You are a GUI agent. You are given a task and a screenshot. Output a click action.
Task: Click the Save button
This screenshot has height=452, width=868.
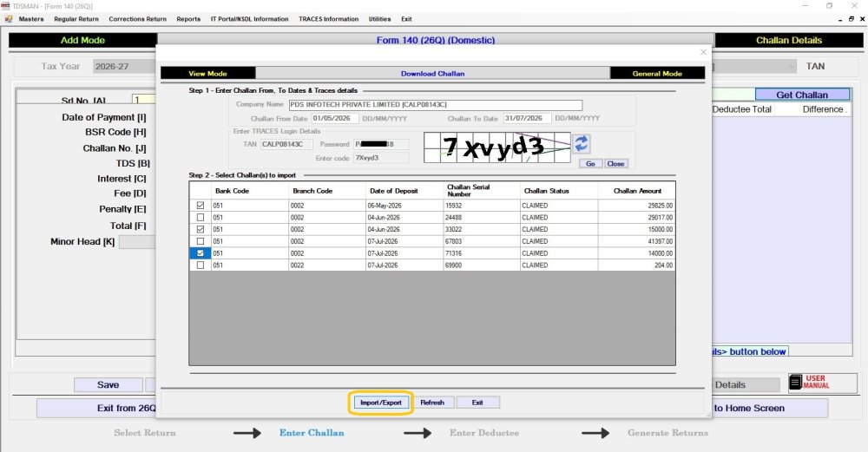[108, 384]
